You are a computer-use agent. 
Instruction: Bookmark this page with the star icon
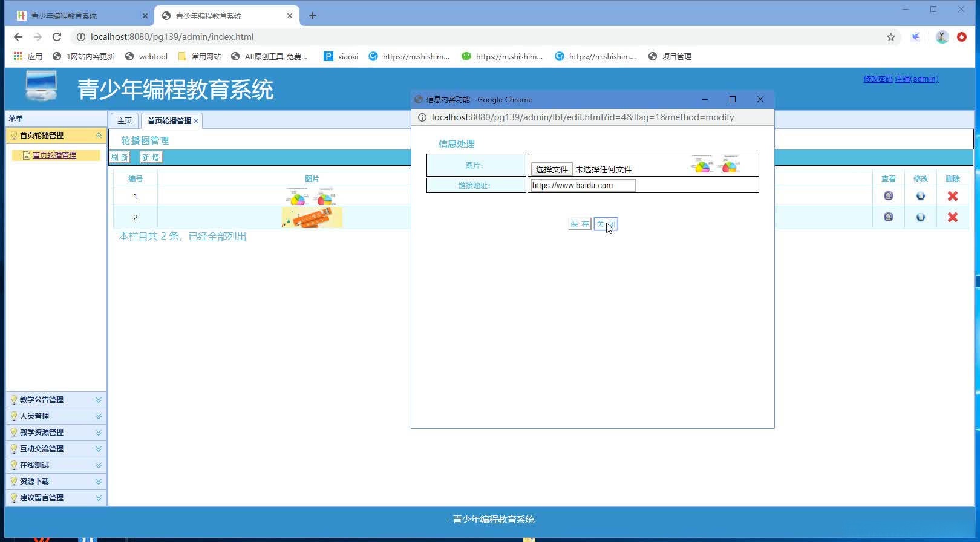[890, 37]
